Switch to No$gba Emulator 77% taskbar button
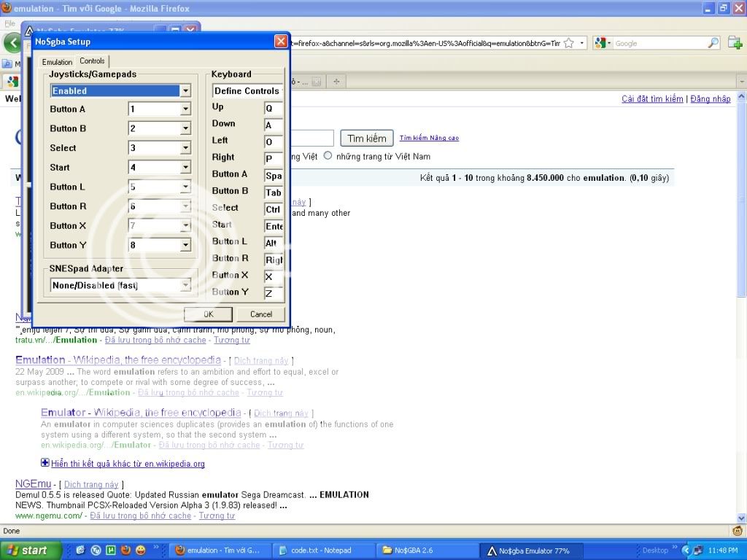 [x=531, y=551]
